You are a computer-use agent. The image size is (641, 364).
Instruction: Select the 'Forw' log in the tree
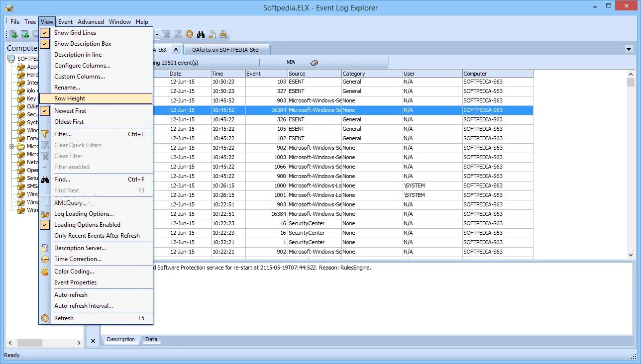[33, 138]
